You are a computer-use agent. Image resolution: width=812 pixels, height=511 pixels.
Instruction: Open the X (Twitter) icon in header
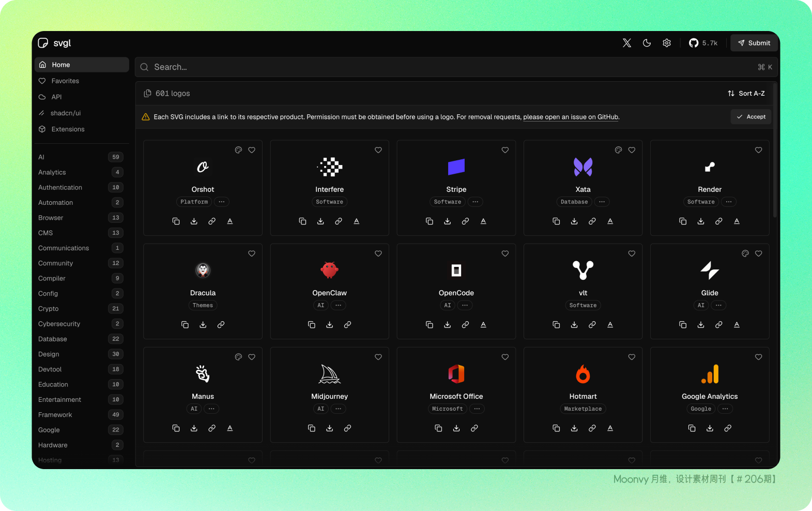tap(626, 43)
